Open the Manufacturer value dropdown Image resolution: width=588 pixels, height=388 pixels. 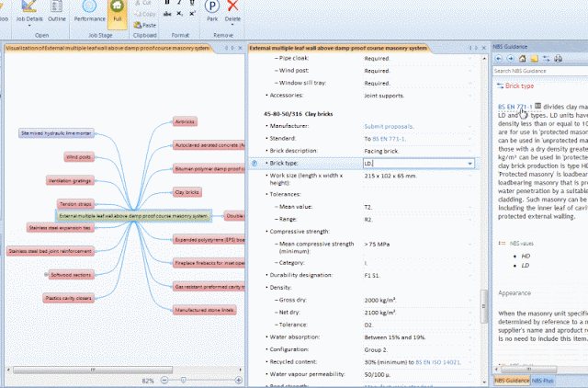(469, 127)
